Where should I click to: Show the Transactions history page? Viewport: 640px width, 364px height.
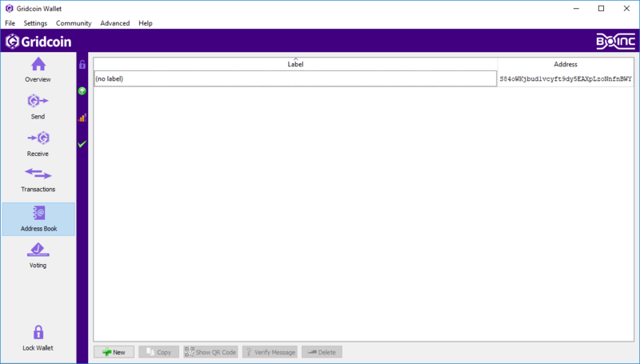pos(38,180)
